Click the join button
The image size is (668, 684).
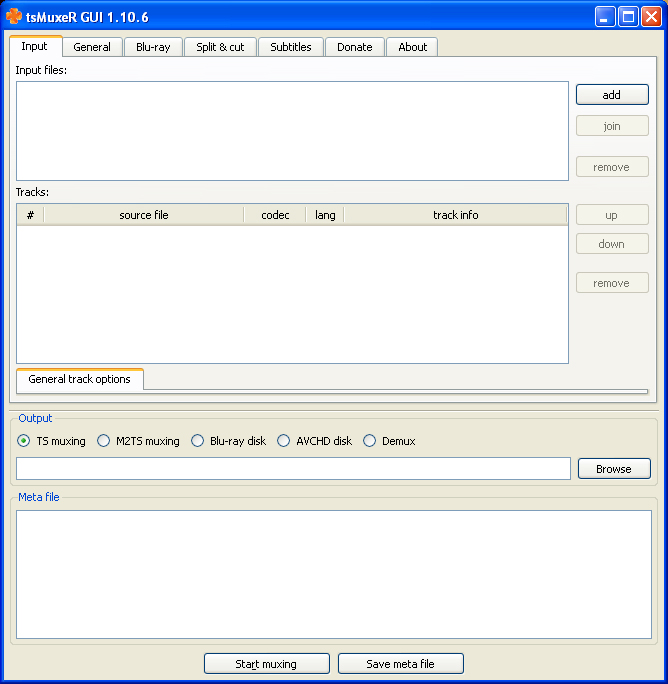click(x=612, y=126)
